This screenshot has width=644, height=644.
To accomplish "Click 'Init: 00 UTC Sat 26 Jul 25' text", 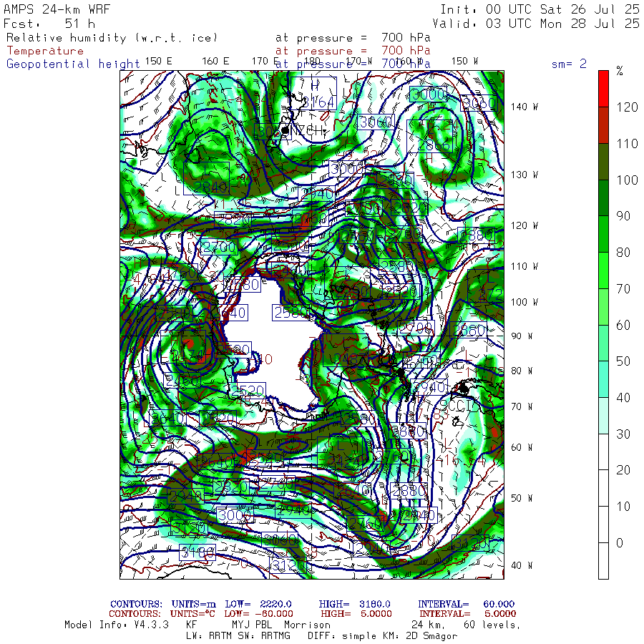I will point(540,9).
